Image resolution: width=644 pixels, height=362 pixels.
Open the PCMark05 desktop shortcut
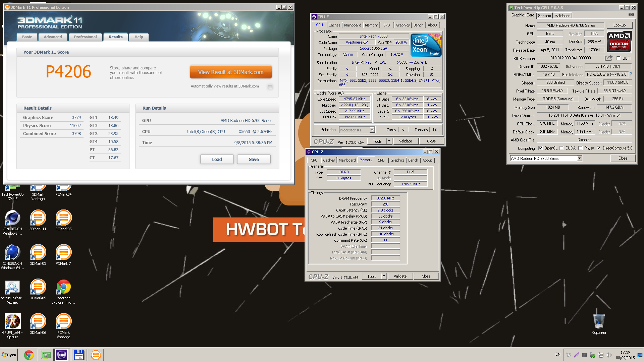coord(63,220)
